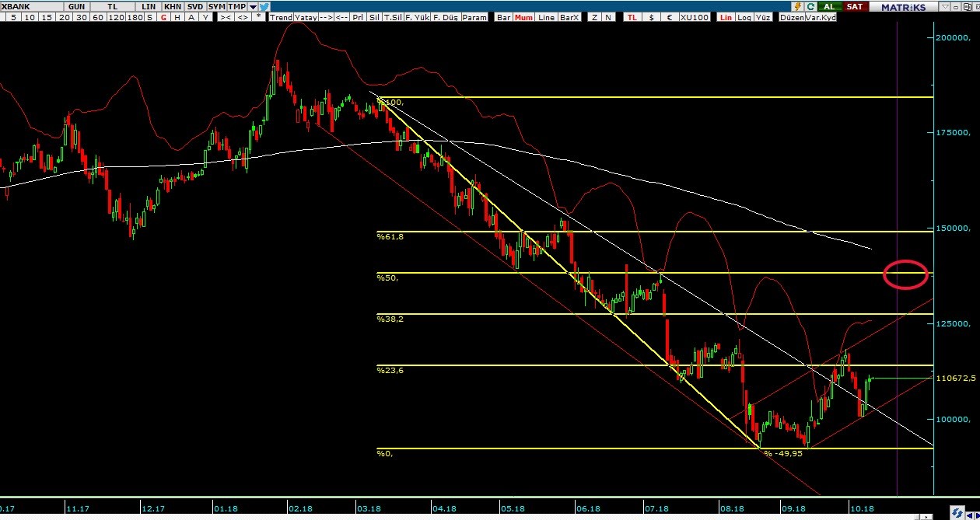Select the 60-minute period
The width and height of the screenshot is (980, 520).
98,17
